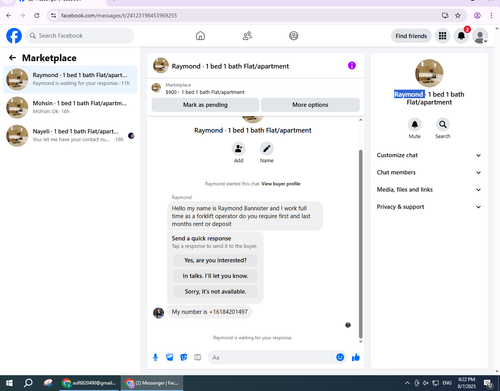Screen dimensions: 500x391
Task: Mute the conversation with bell icon
Action: (415, 124)
